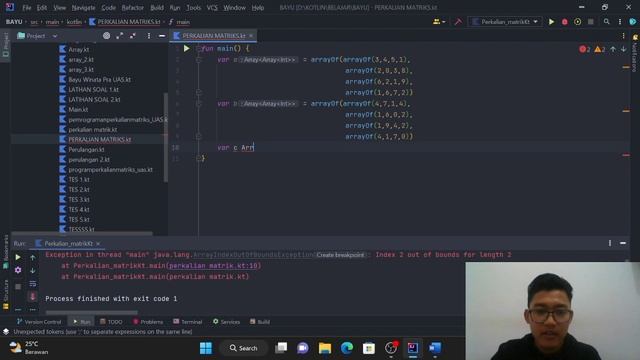
Task: Open LATIHAN SOAL 1.kt file
Action: 93,89
